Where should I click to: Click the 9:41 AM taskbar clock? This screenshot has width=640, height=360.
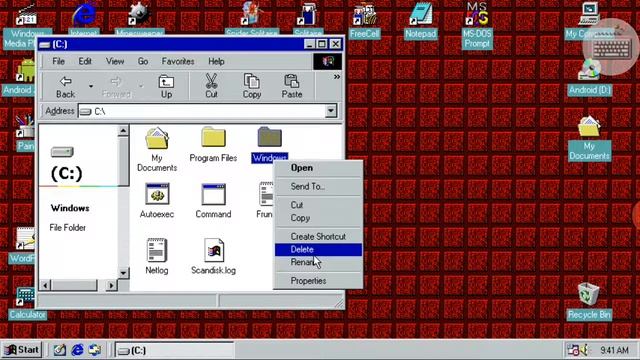click(x=614, y=350)
